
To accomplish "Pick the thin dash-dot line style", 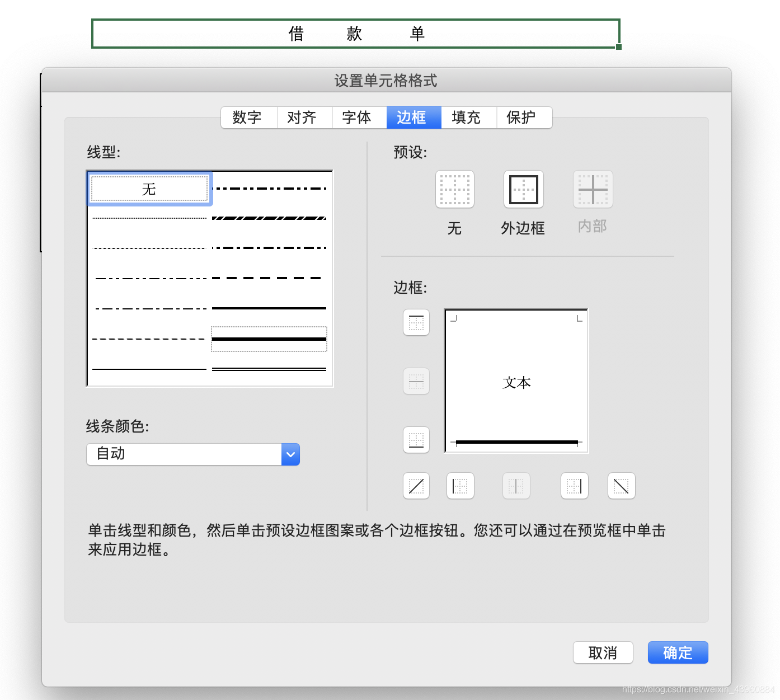I will pos(149,308).
